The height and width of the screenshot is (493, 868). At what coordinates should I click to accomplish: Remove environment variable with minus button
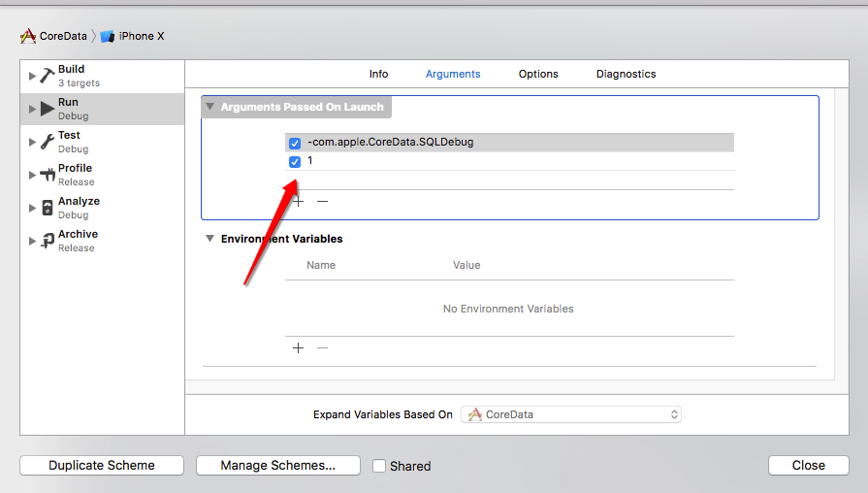click(x=322, y=347)
